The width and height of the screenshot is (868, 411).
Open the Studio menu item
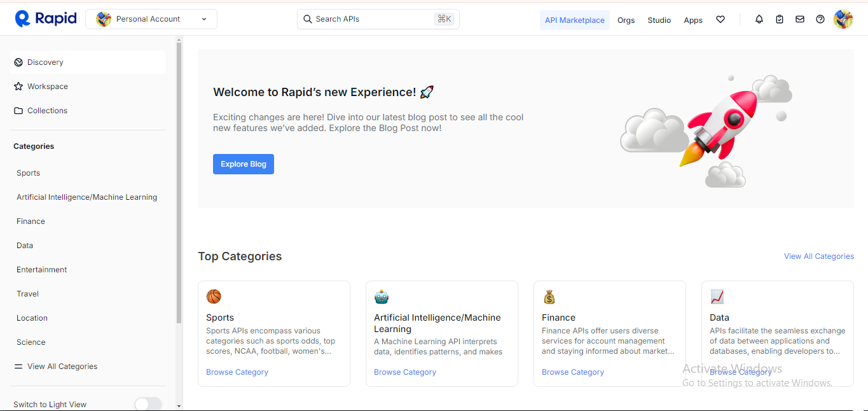coord(659,20)
